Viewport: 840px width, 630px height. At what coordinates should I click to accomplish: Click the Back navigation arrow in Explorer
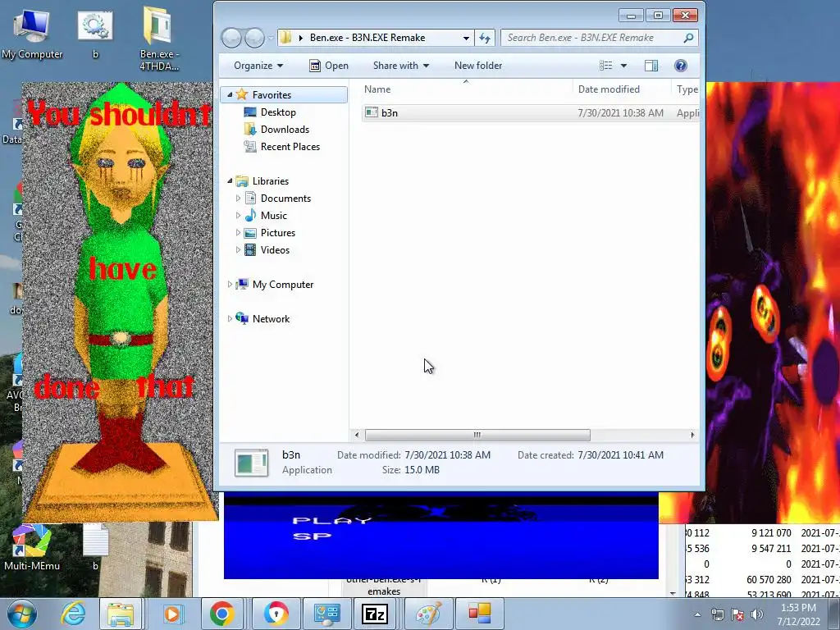231,38
